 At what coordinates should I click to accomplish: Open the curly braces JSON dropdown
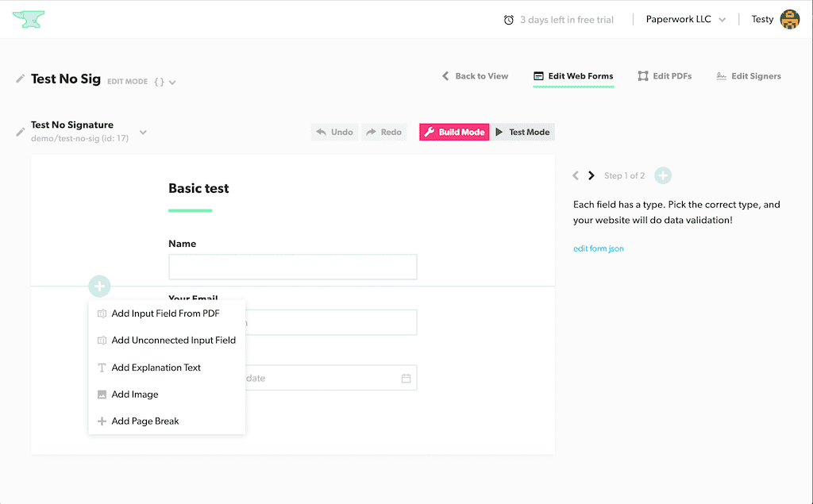coord(165,82)
